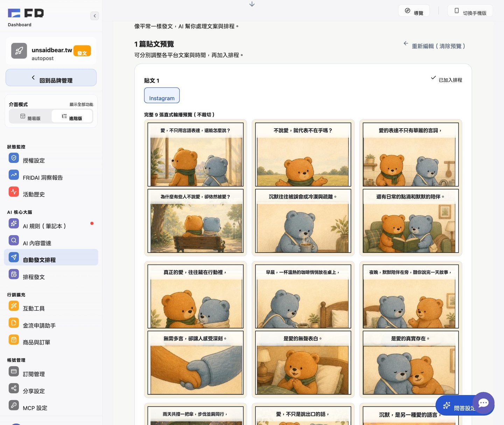Open carousel image captioned 不說愛，就代表不在乎嗎

click(x=303, y=188)
